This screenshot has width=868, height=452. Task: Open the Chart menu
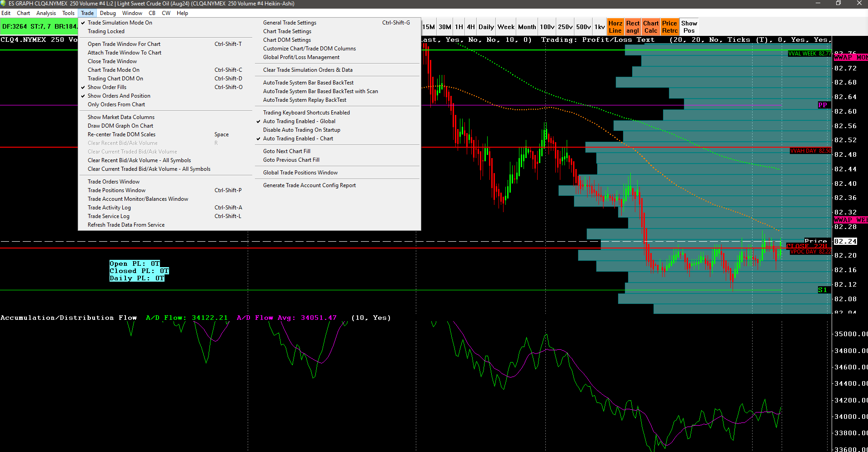[x=23, y=13]
